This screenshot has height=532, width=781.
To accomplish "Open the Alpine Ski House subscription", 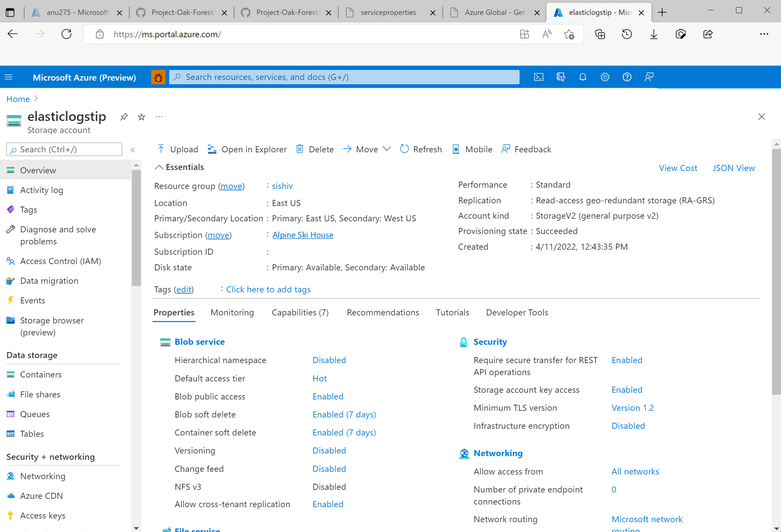I will pos(302,235).
